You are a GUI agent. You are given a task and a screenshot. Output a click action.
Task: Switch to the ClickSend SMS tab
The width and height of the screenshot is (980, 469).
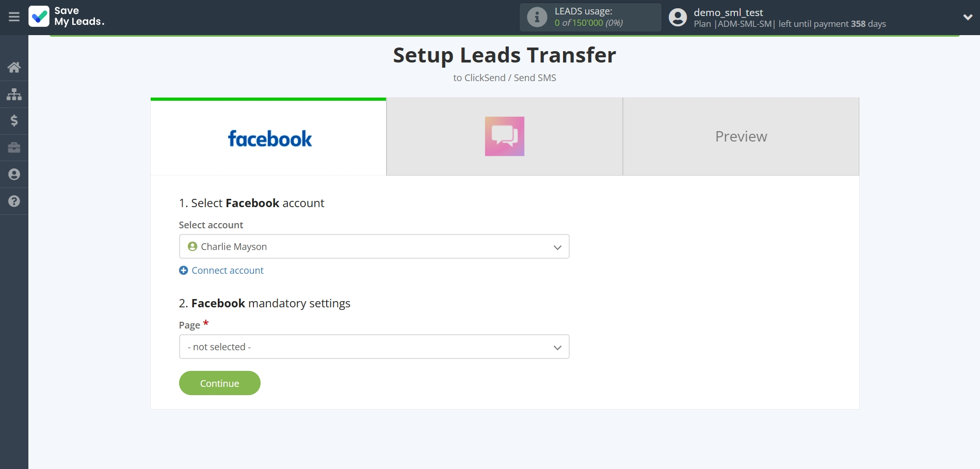pyautogui.click(x=504, y=136)
